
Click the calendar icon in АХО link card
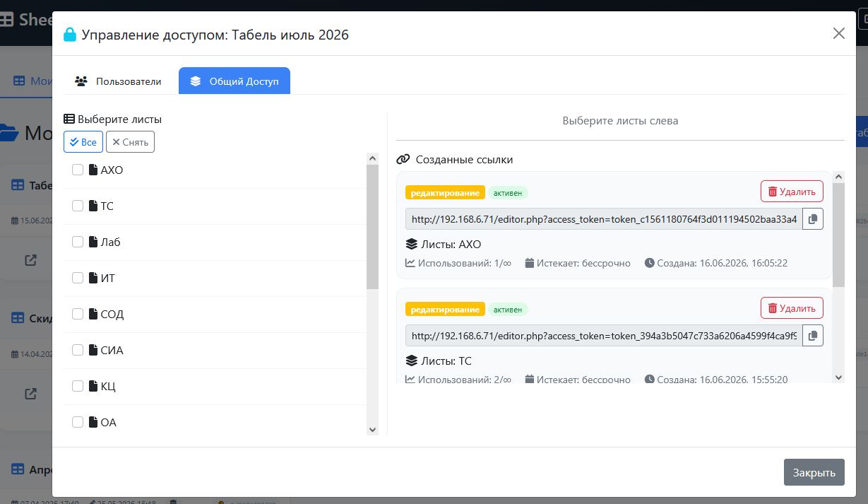pos(530,263)
